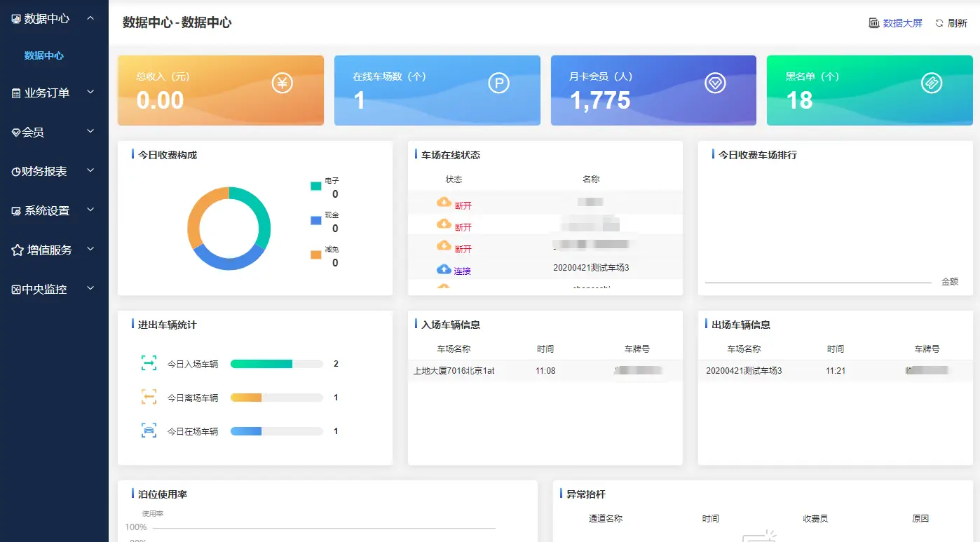Toggle the 减免 legend item in chart
This screenshot has height=542, width=980.
pyautogui.click(x=316, y=255)
